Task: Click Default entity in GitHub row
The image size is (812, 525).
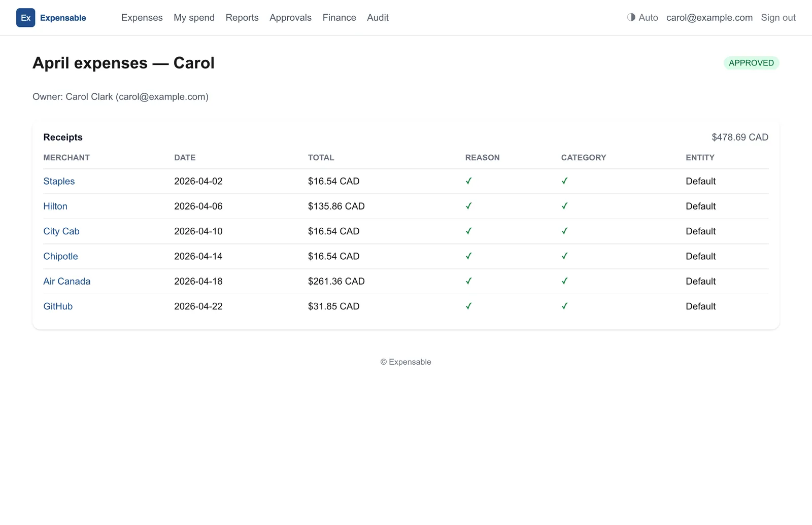Action: coord(700,306)
